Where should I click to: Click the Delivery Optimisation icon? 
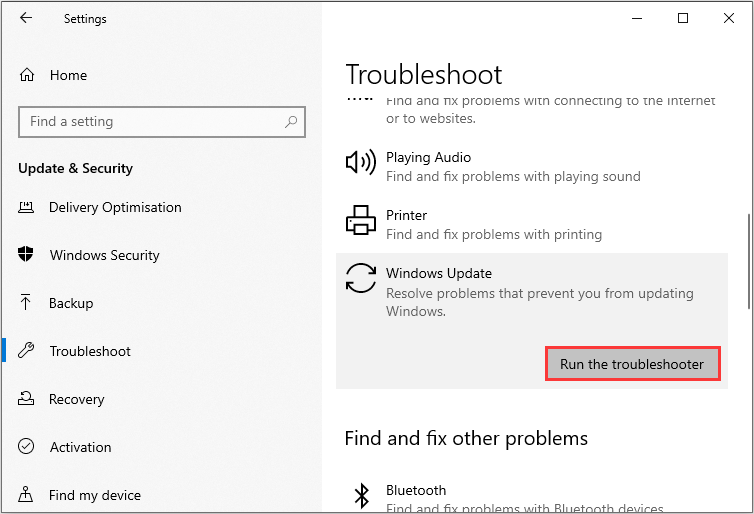click(x=27, y=207)
